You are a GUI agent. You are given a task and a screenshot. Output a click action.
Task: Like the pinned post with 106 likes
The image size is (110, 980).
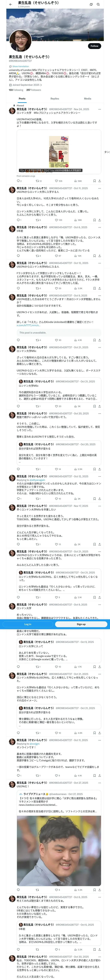[x=58, y=181]
